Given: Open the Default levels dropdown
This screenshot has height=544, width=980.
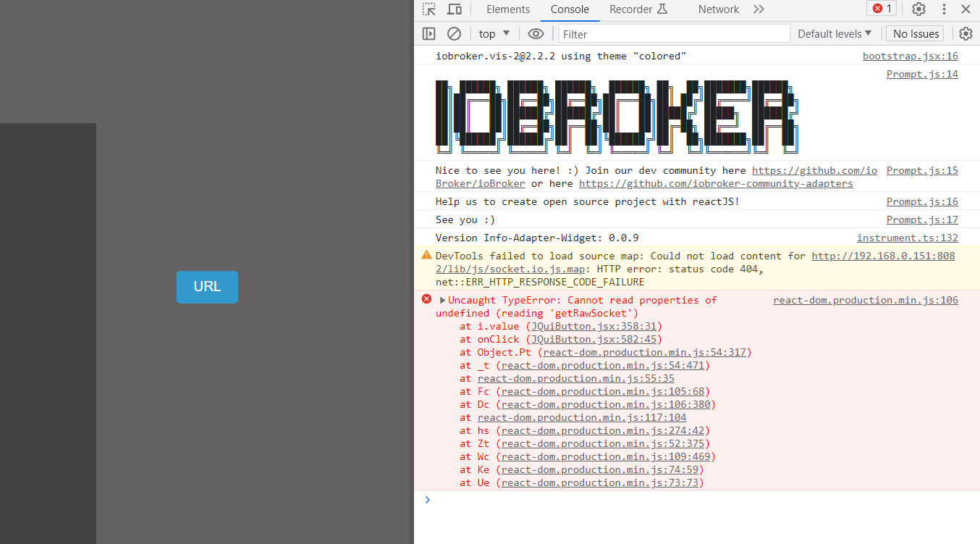Looking at the screenshot, I should click(835, 33).
